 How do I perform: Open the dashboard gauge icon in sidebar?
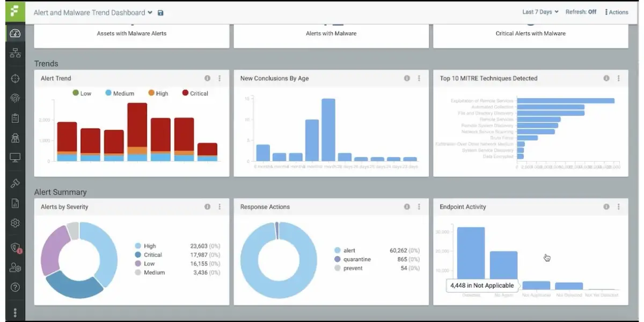point(15,34)
